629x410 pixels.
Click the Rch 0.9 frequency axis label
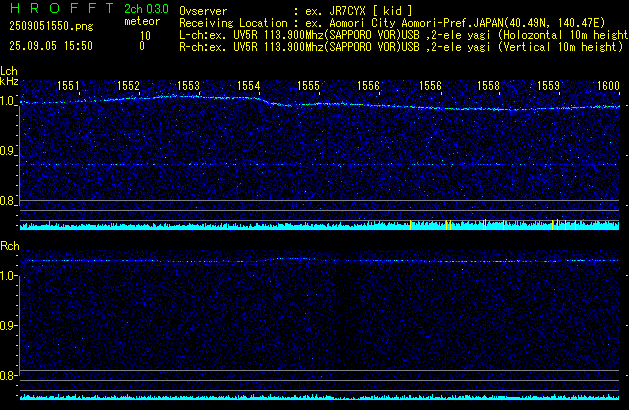7,325
